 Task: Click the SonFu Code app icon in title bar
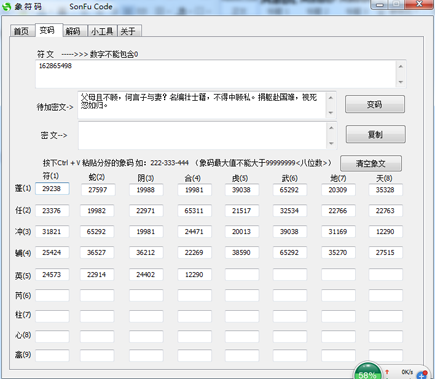click(x=7, y=7)
